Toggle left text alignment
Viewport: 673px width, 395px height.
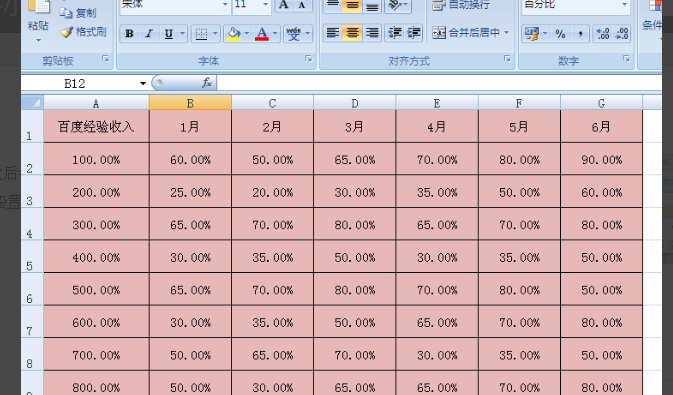coord(333,33)
